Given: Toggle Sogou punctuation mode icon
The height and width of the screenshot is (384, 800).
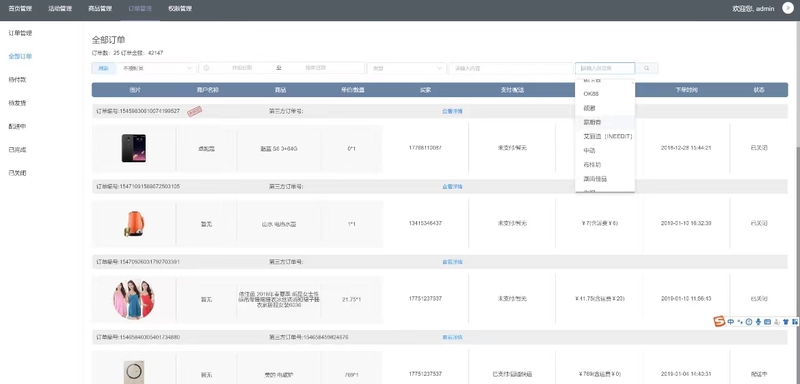Looking at the screenshot, I should [740, 322].
